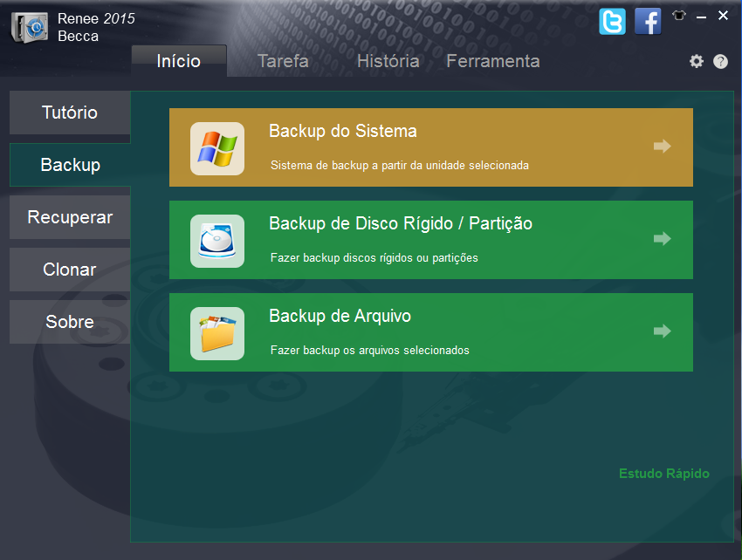
Task: Click the arrow on Backup de Disco Rígido / Partição
Action: pos(662,238)
